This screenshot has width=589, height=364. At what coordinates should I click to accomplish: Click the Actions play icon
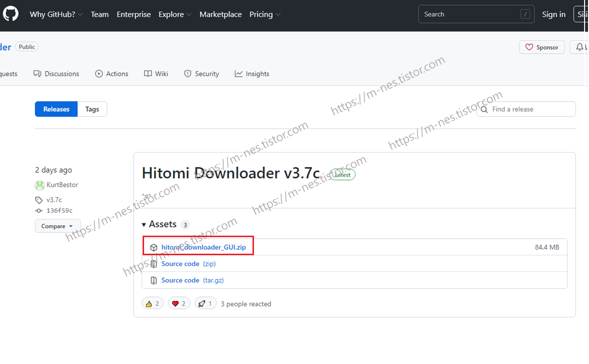(99, 74)
